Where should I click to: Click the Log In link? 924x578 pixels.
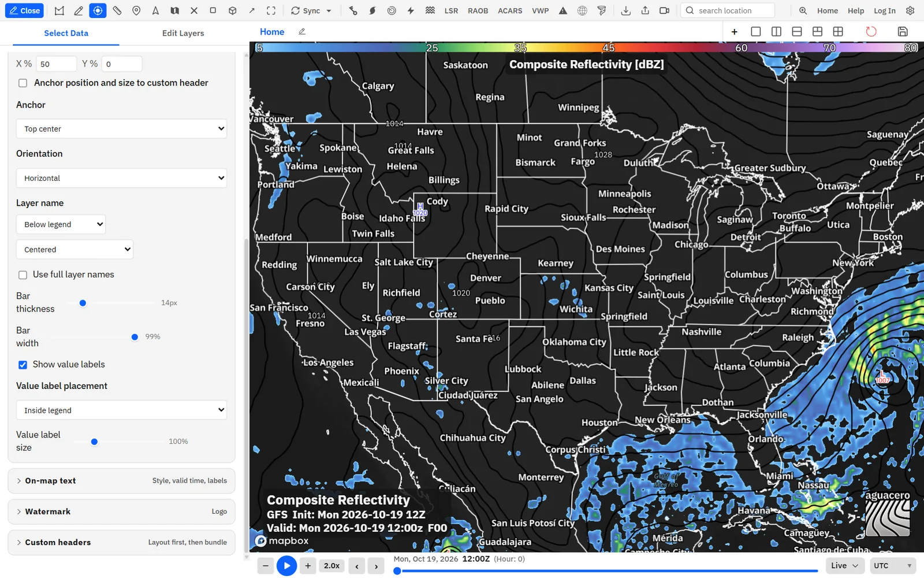[884, 10]
